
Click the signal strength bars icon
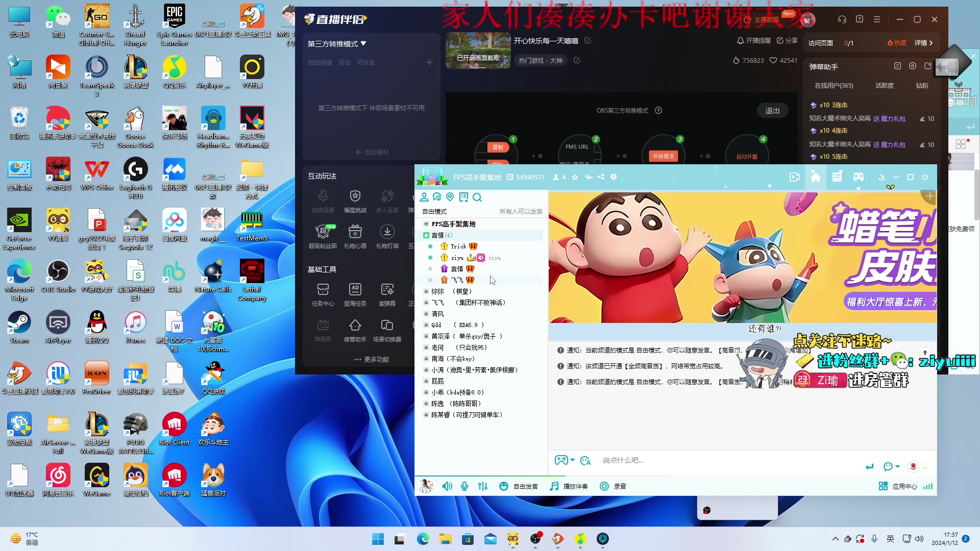[x=928, y=486]
